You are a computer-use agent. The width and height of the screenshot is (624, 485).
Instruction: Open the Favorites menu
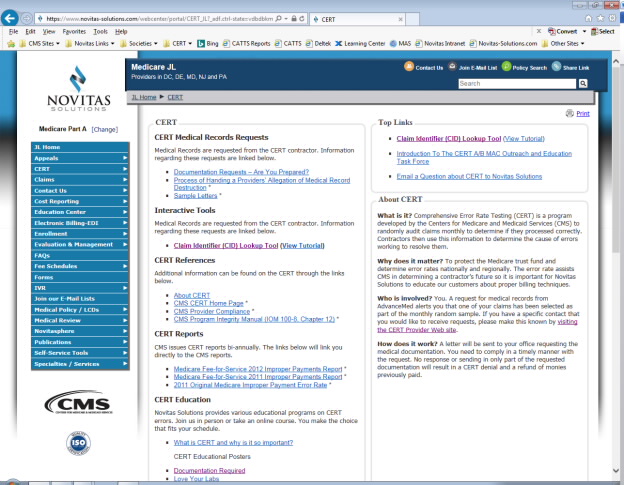(x=74, y=31)
